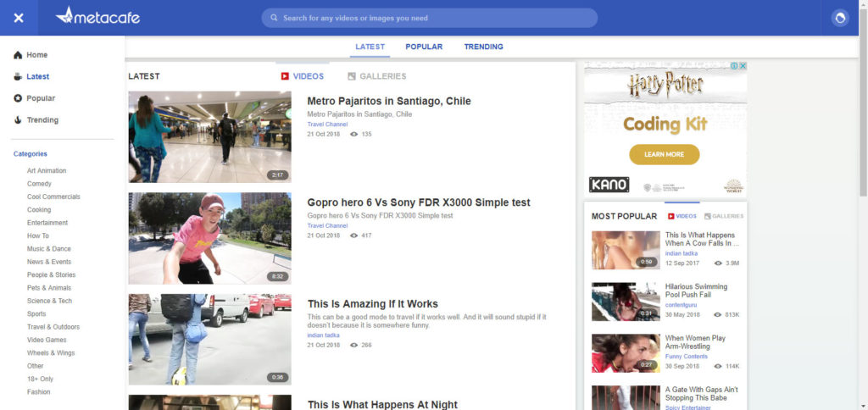
Task: Click the LEARN MORE ad button
Action: point(665,154)
